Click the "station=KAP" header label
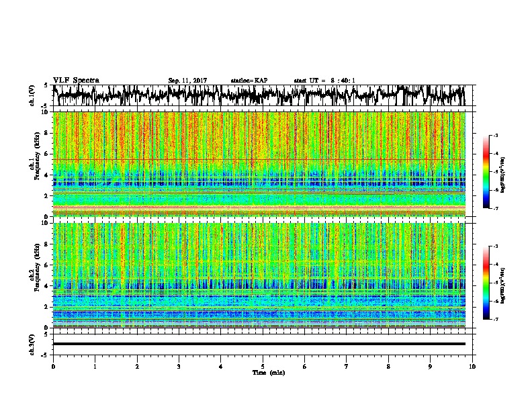Image resolution: width=532 pixels, height=411 pixels. (x=249, y=81)
